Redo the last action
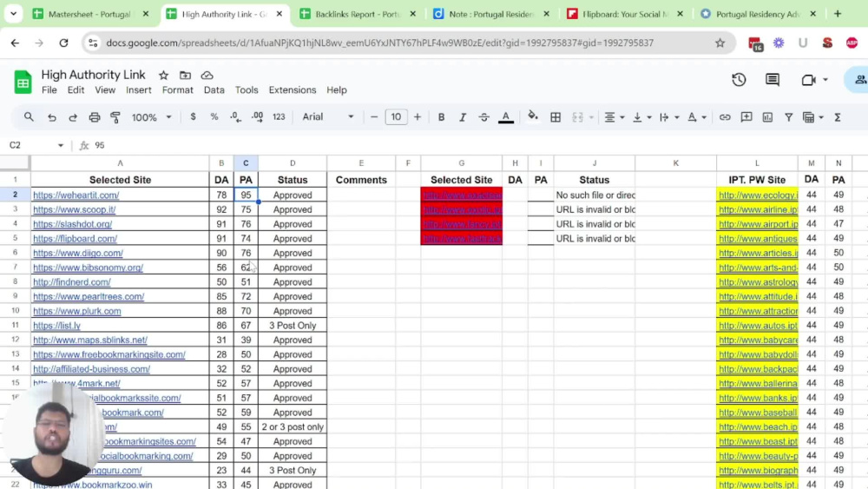 point(73,117)
